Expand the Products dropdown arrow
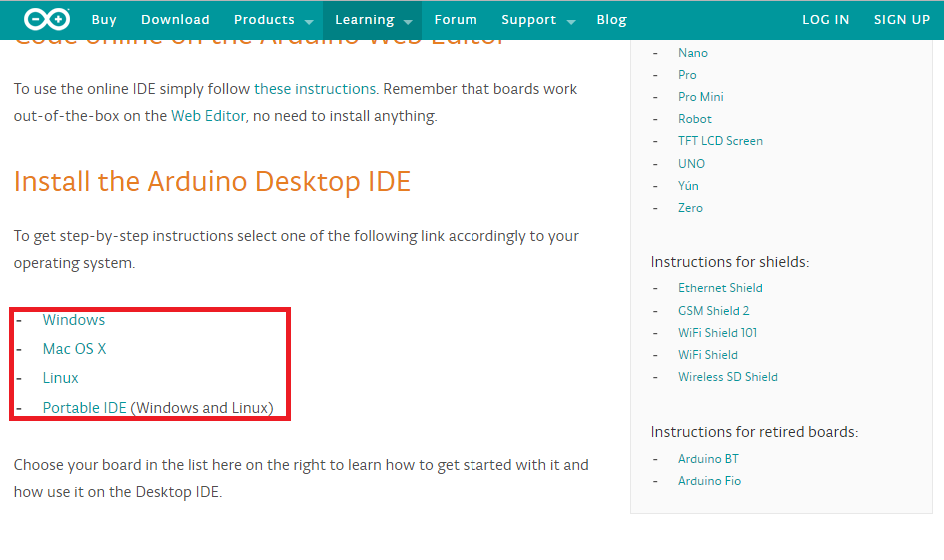 (x=309, y=22)
